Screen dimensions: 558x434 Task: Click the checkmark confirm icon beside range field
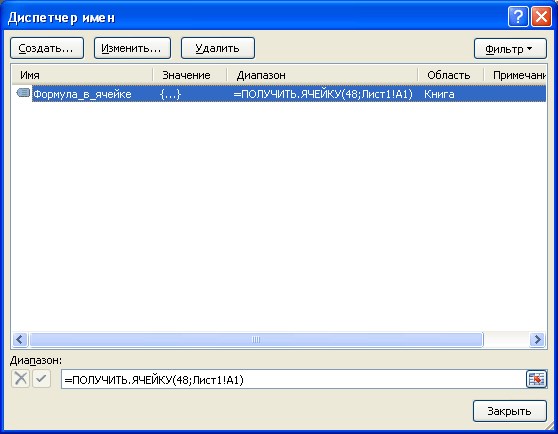(42, 379)
